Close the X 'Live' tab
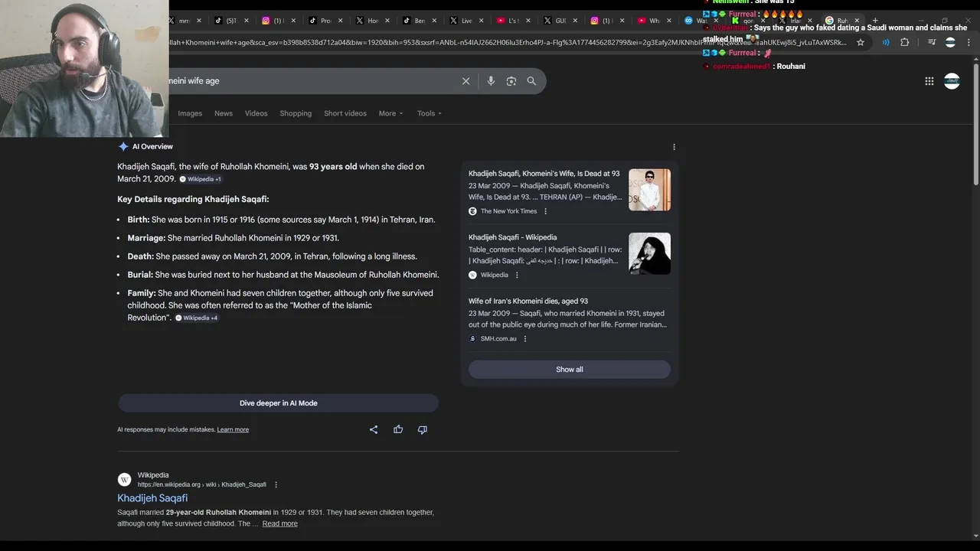 pos(481,21)
